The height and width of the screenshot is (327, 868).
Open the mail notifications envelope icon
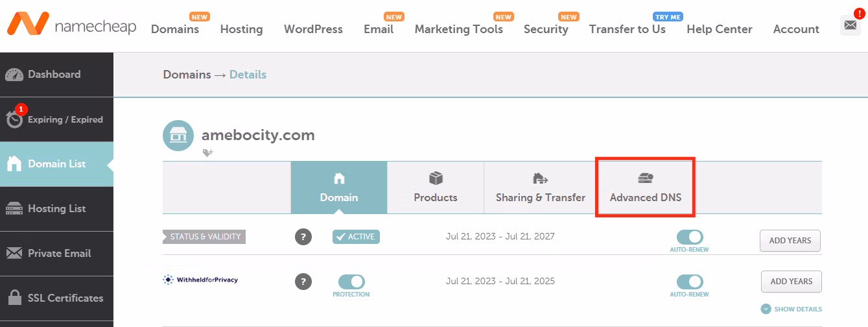pyautogui.click(x=849, y=26)
